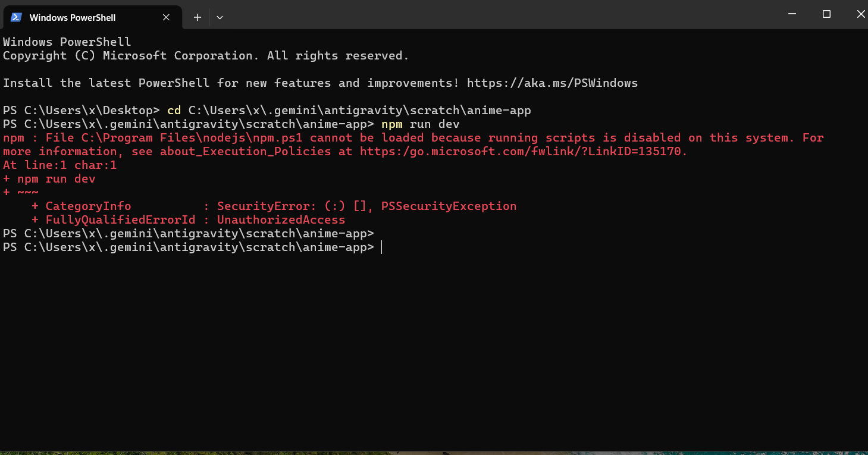Open the aka.ms/PSWindows link

[x=552, y=83]
